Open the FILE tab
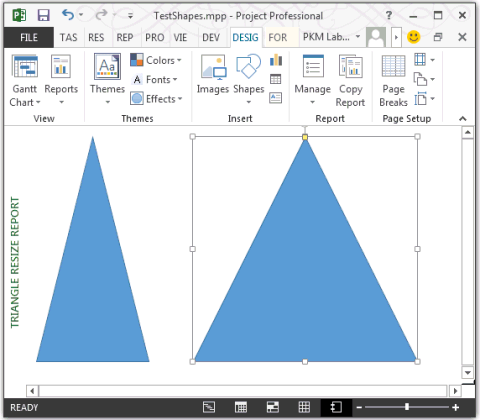Viewport: 480px width, 420px height. [29, 37]
